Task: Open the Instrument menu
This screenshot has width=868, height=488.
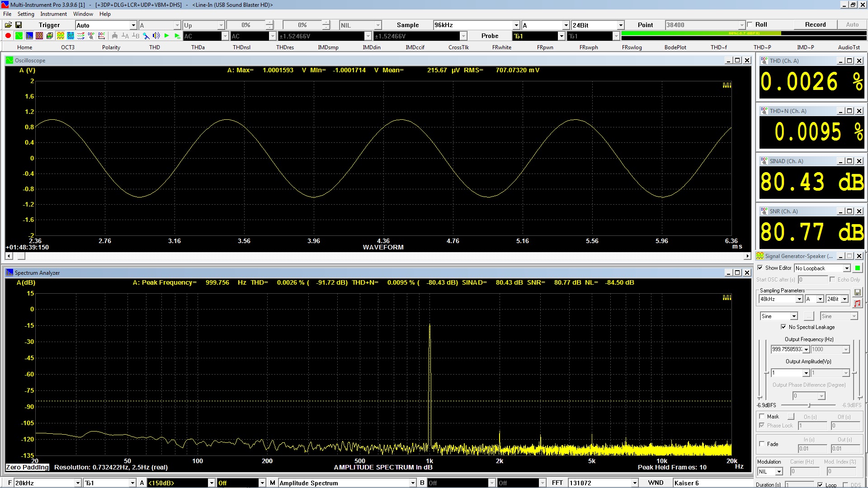Action: click(x=53, y=14)
